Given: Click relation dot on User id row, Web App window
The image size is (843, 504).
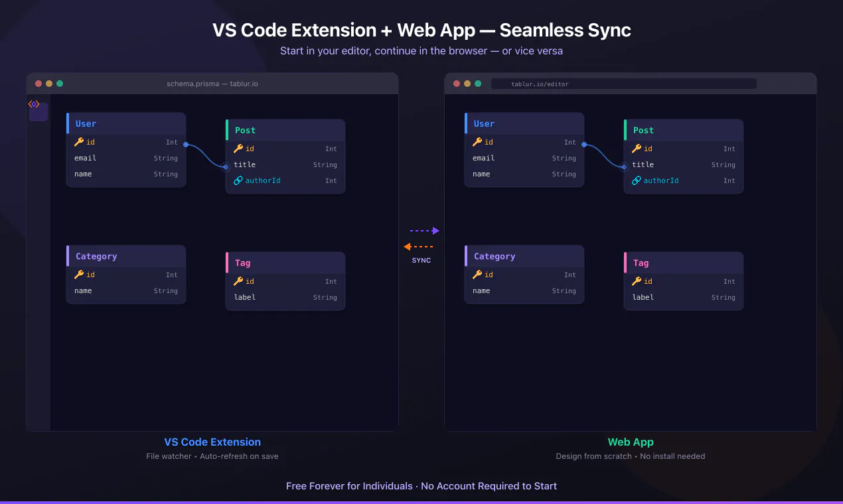Looking at the screenshot, I should tap(584, 144).
